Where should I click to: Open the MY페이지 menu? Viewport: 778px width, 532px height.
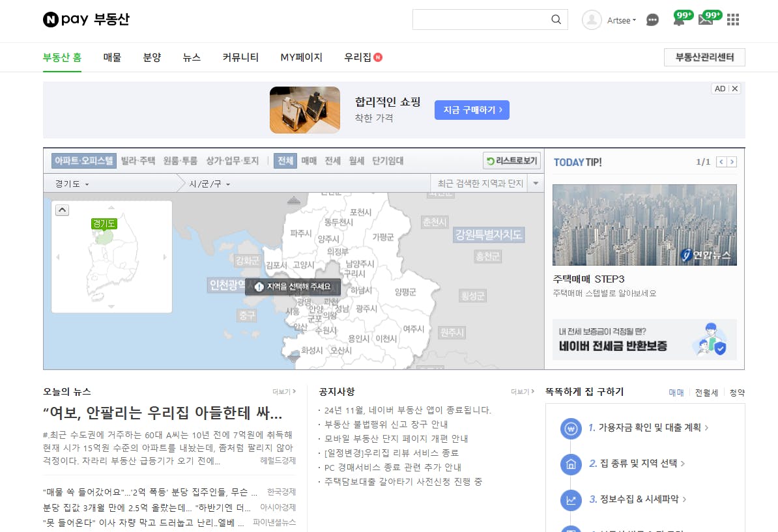pyautogui.click(x=301, y=57)
